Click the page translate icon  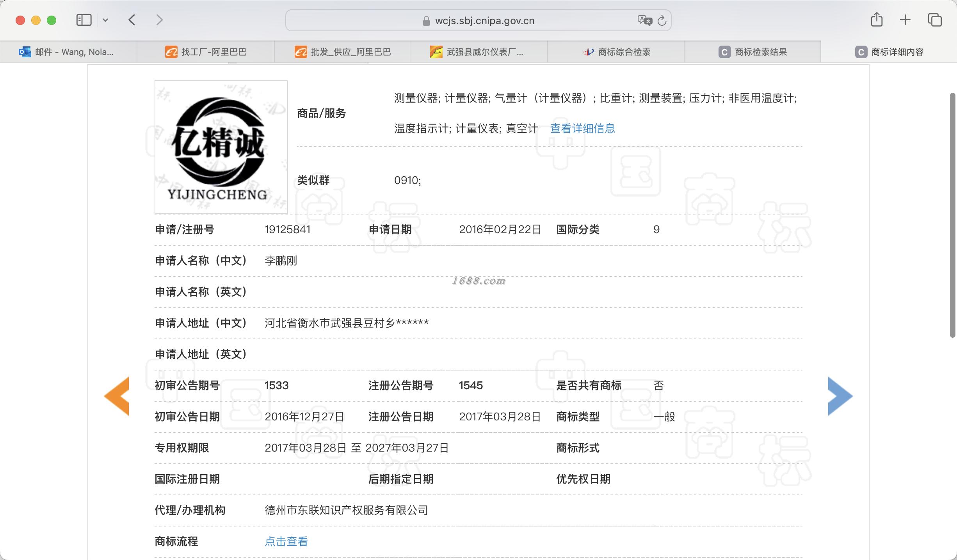(644, 20)
